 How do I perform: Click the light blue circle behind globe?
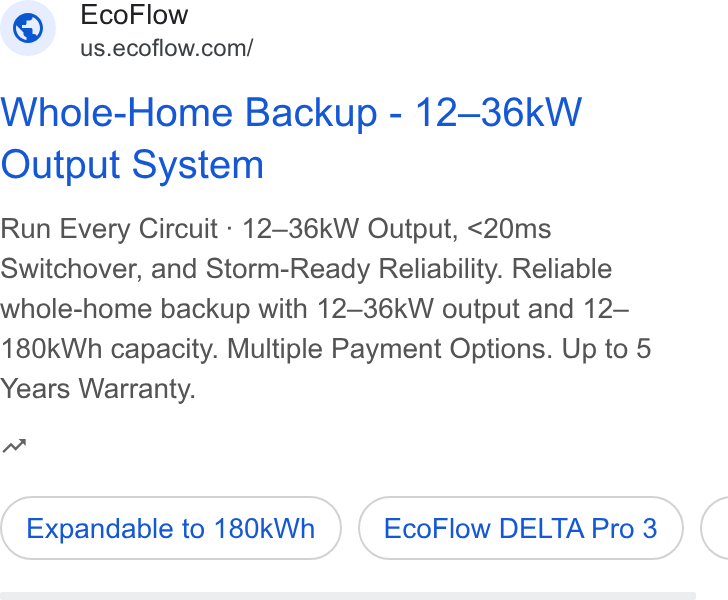coord(28,28)
